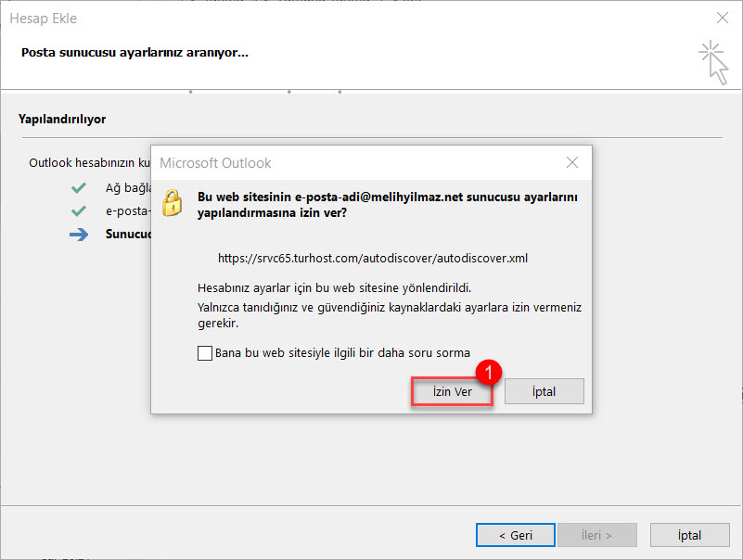Viewport: 743px width, 560px height.
Task: Close the Hesap Ekle window
Action: click(723, 18)
